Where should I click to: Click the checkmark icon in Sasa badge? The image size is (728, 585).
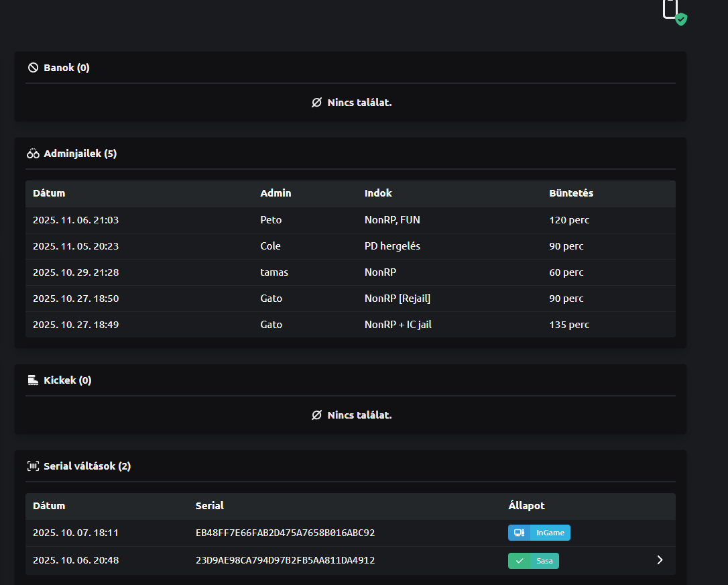pos(519,561)
